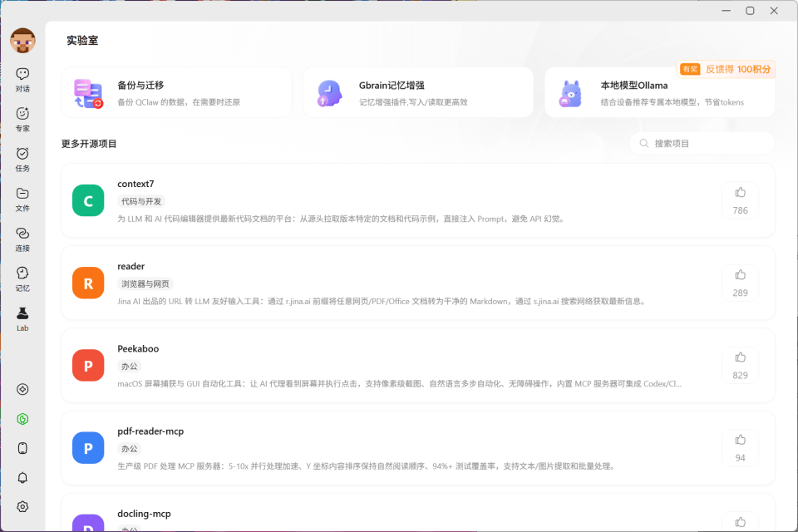The image size is (798, 532).
Task: Open the 任务 tasks section
Action: tap(22, 160)
